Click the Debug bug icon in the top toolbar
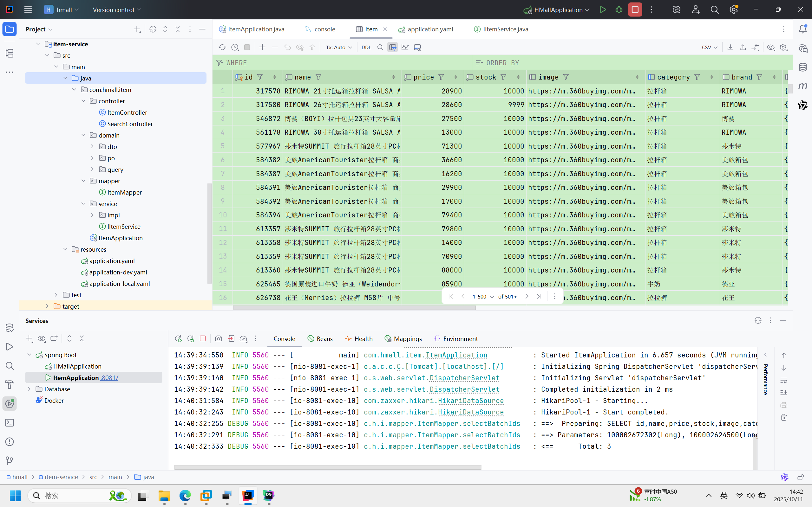The image size is (812, 507). click(619, 10)
